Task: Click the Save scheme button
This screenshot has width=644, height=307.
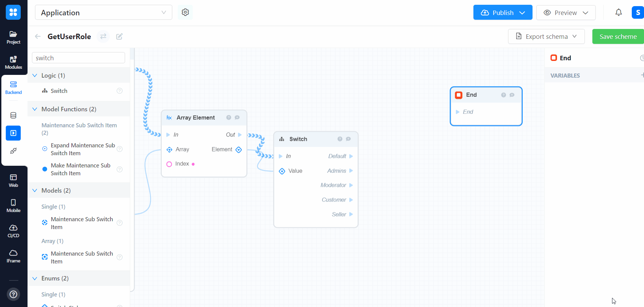Action: click(x=617, y=36)
